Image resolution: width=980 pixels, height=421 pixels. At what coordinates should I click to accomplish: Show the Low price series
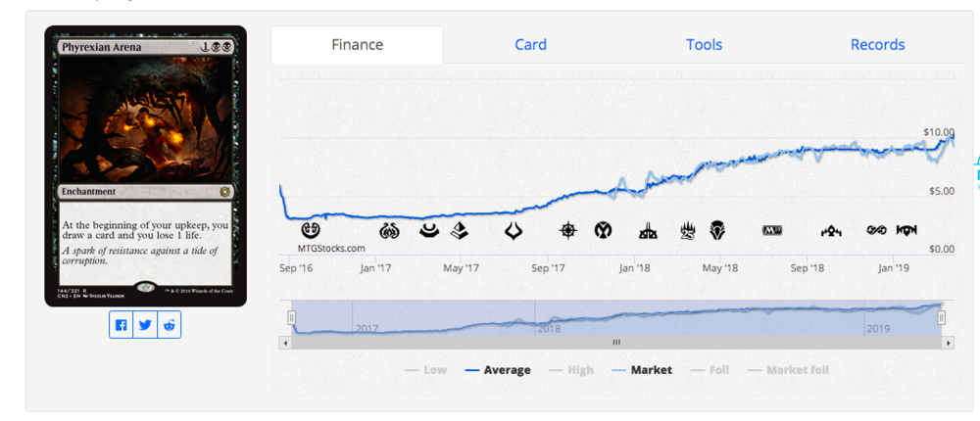pyautogui.click(x=424, y=370)
